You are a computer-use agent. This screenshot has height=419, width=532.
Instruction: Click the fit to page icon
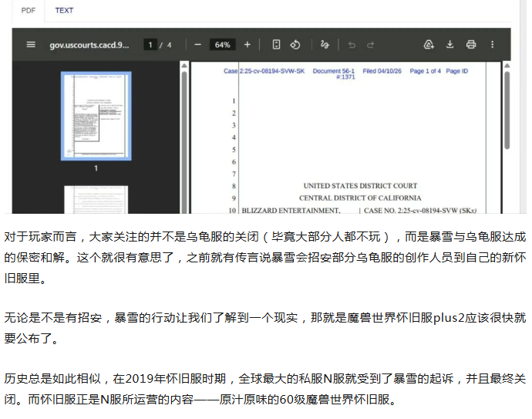tap(276, 45)
